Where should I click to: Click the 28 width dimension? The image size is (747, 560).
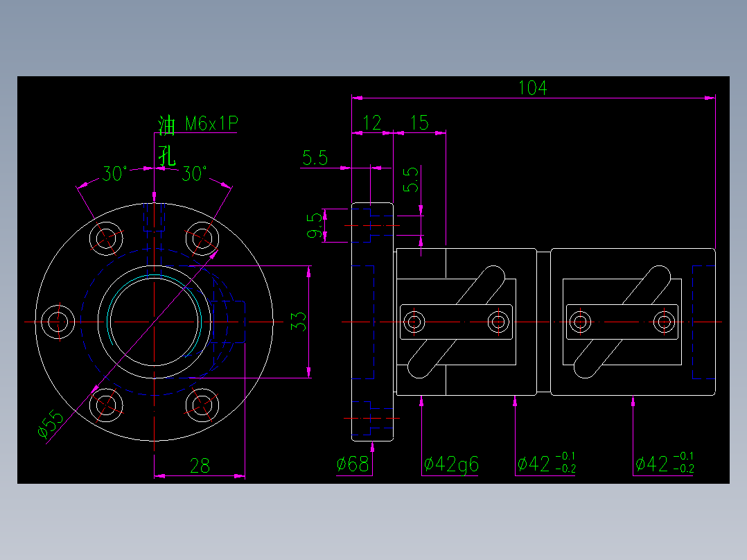click(200, 465)
